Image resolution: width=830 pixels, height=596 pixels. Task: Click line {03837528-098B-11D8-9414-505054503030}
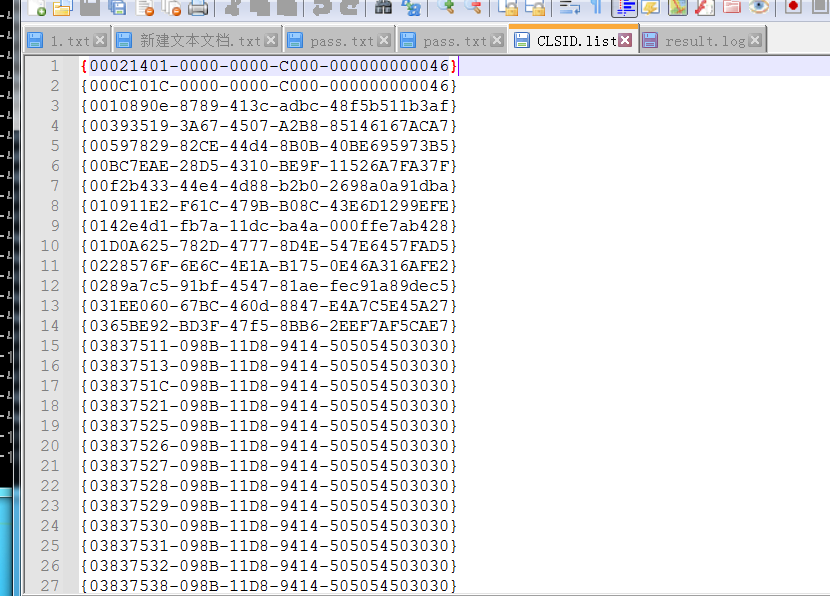(x=269, y=486)
